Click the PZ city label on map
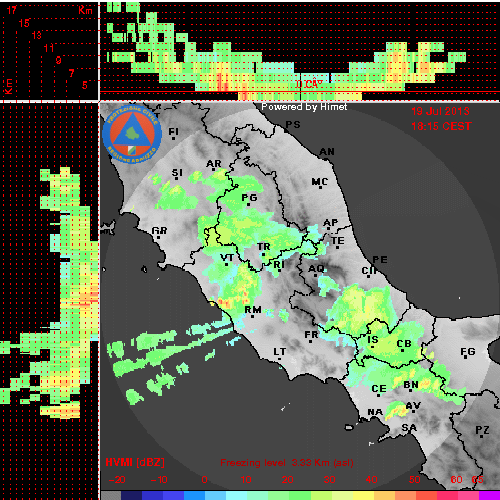500x500 pixels. [482, 430]
